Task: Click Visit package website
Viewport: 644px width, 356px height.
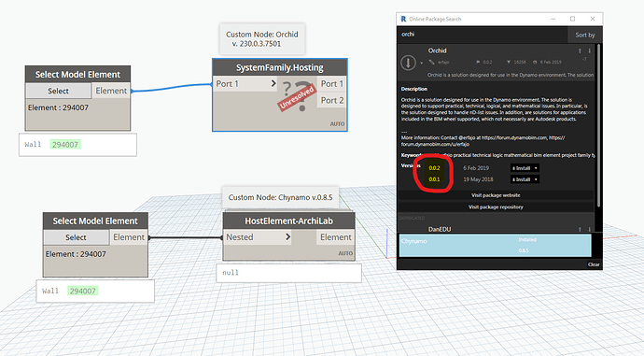Action: (496, 195)
